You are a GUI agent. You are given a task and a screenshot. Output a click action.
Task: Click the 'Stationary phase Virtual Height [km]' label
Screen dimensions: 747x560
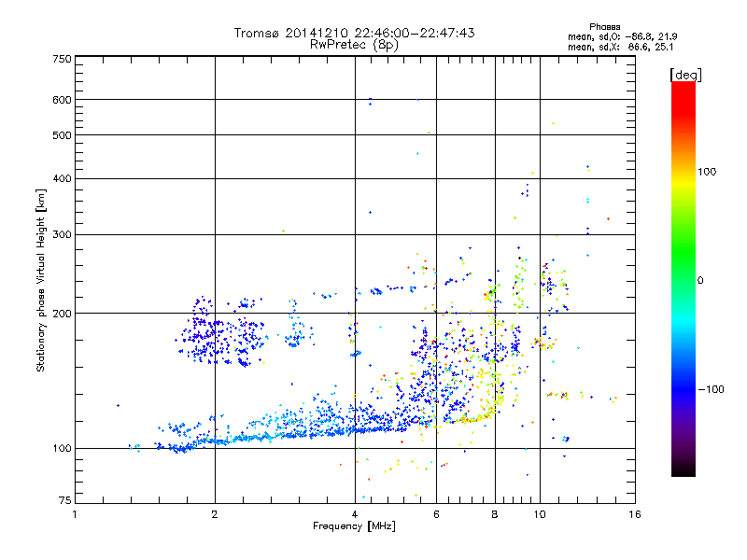41,281
